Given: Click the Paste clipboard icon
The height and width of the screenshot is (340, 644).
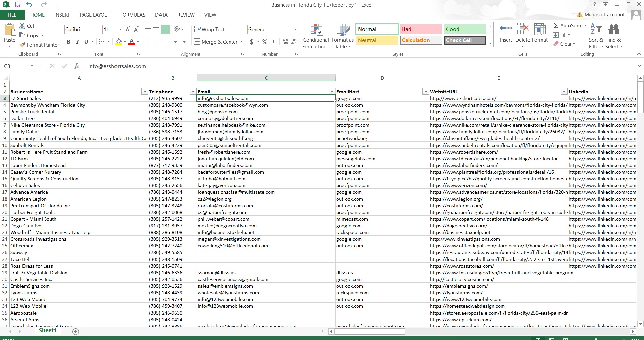Looking at the screenshot, I should [x=10, y=30].
